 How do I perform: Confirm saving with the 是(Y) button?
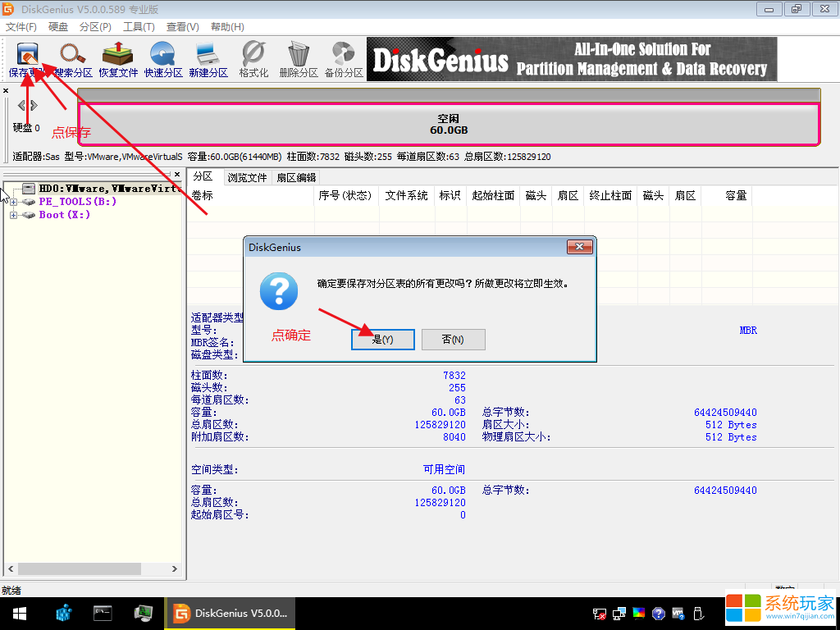[382, 340]
